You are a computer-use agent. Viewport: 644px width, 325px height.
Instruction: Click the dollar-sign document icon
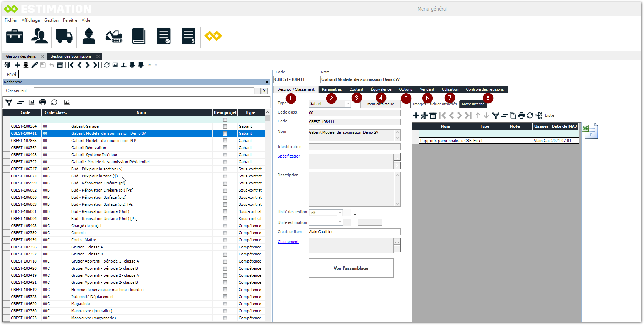point(188,36)
